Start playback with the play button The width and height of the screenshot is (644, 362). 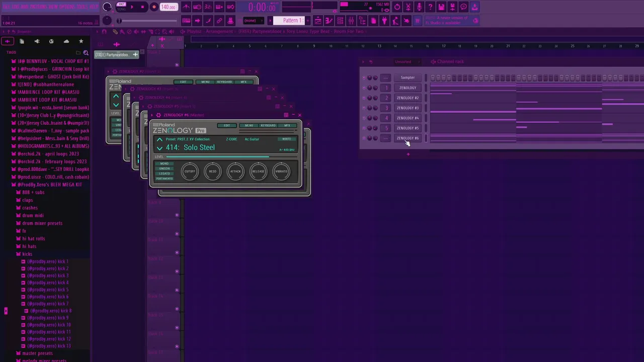click(132, 7)
